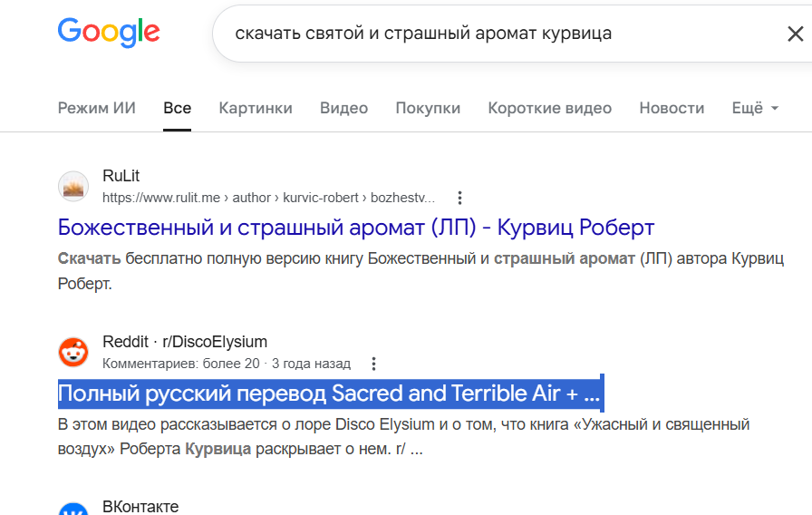Go to the Покупки tab
The image size is (812, 515).
pos(428,108)
